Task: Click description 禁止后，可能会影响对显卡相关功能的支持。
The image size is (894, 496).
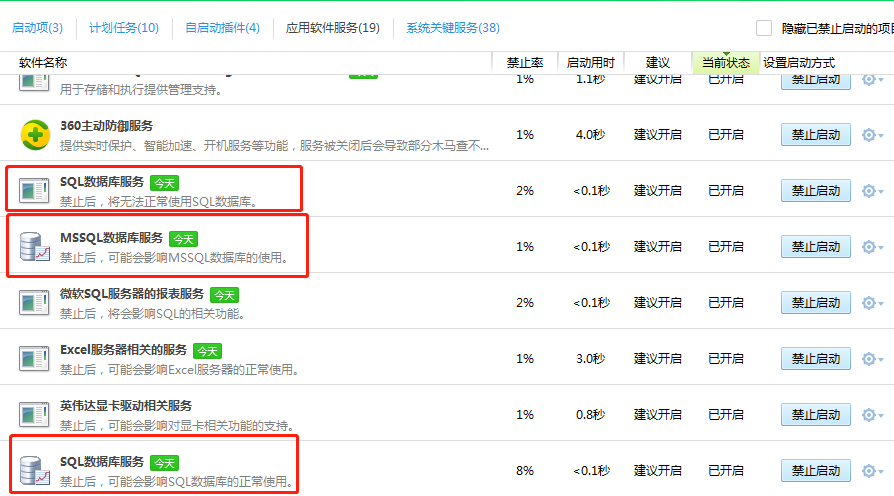Action: 177,425
